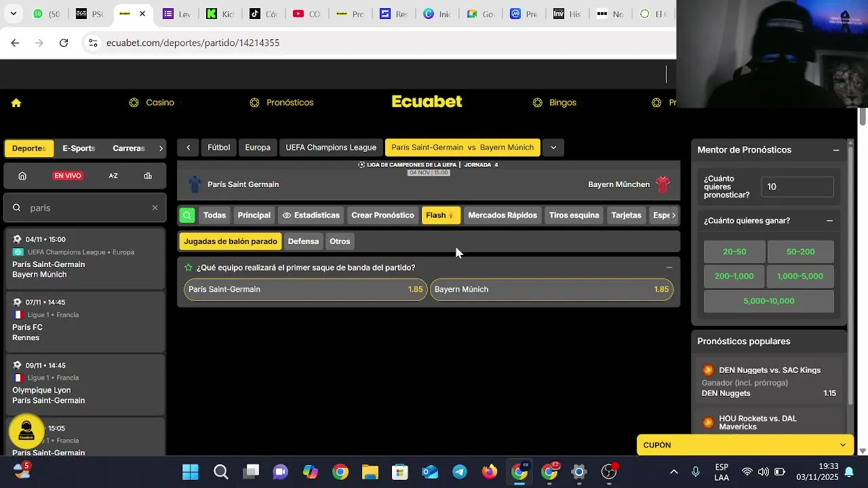Open Windows taskbar search
This screenshot has height=488, width=868.
[221, 472]
